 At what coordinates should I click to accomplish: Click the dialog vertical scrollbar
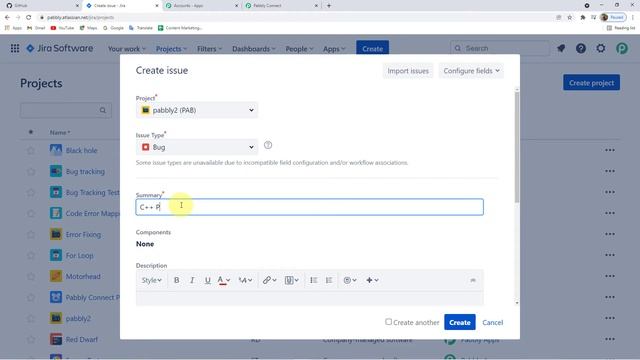517,147
